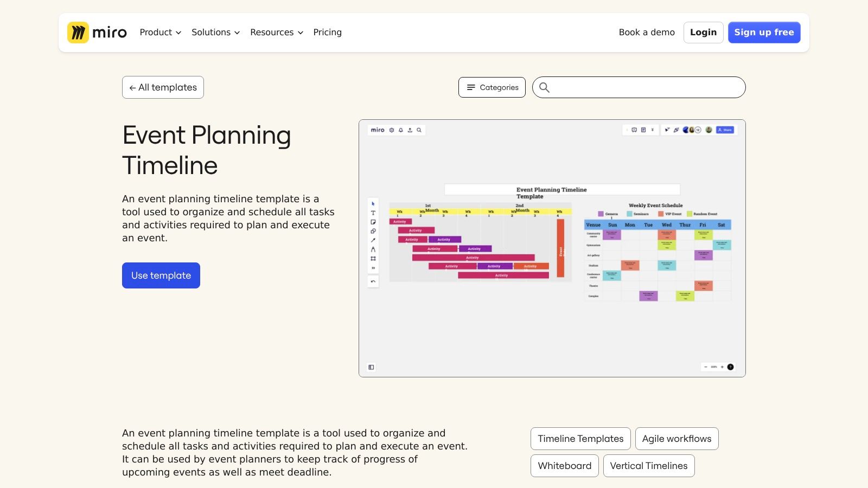The width and height of the screenshot is (868, 488).
Task: Open the Pricing page from navigation
Action: 327,33
